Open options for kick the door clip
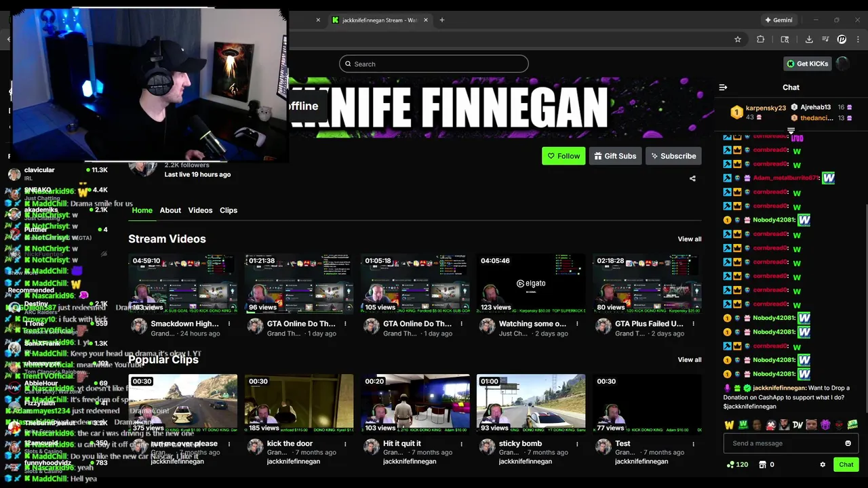The height and width of the screenshot is (488, 868). pos(345,444)
